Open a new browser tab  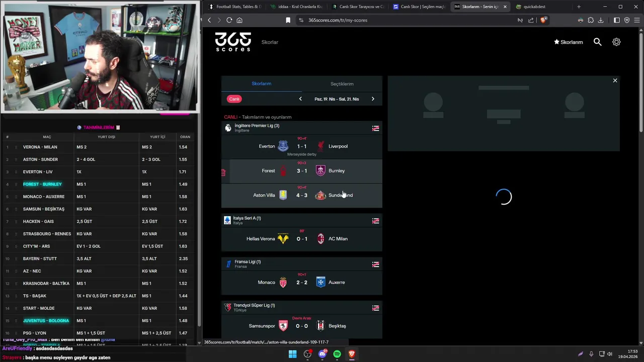coord(579,7)
